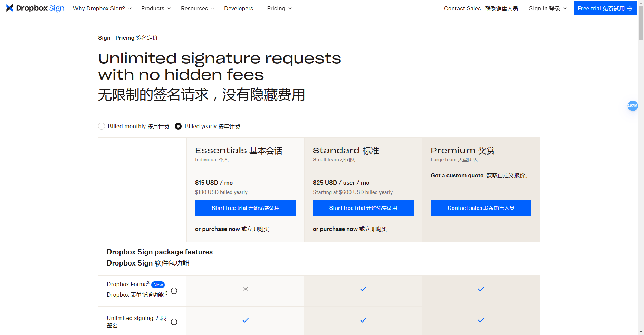
Task: Open the info icon for Unlimited signing
Action: click(x=174, y=322)
